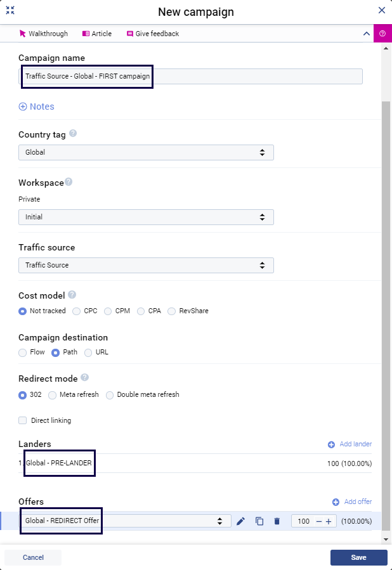Delete the offer using trash icon

click(277, 521)
